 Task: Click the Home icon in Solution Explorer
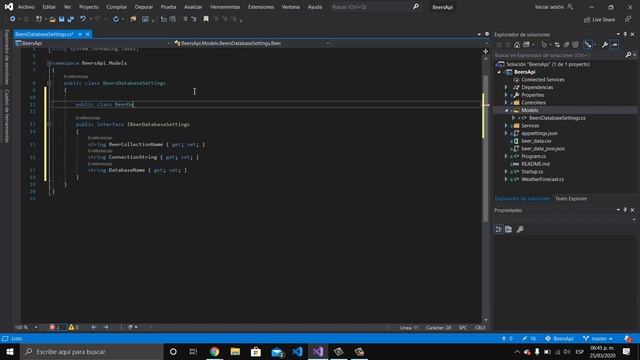(517, 45)
